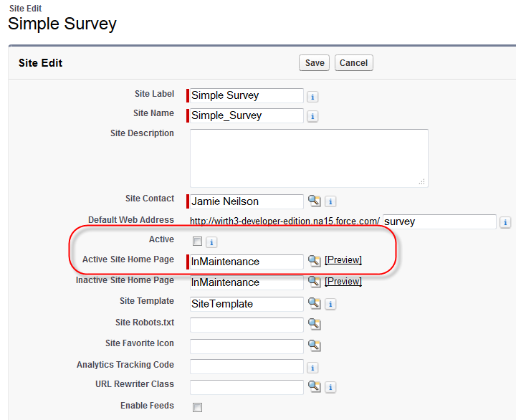Click the Simple Survey page heading
The image size is (516, 420).
(x=62, y=24)
